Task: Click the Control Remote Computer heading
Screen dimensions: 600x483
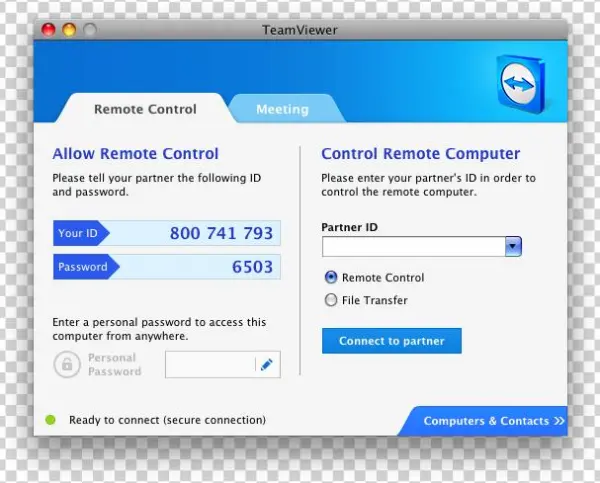Action: point(421,153)
